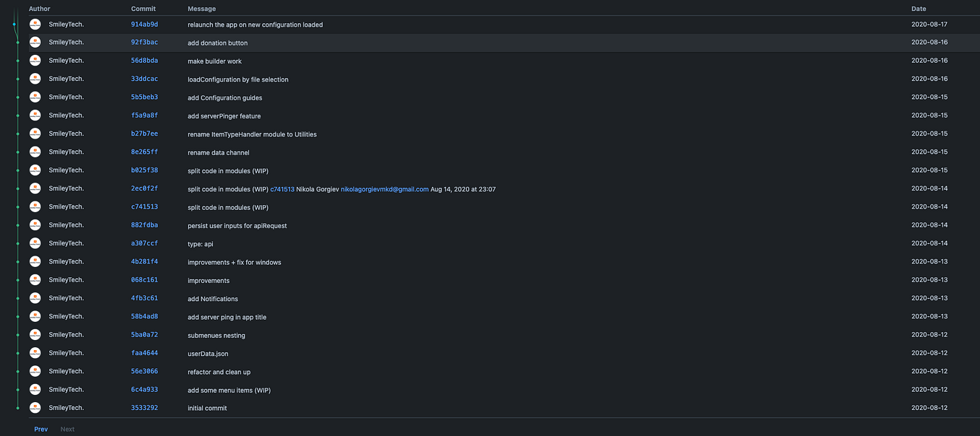Click the SmileyTech avatar on the initial commit row

[35, 407]
